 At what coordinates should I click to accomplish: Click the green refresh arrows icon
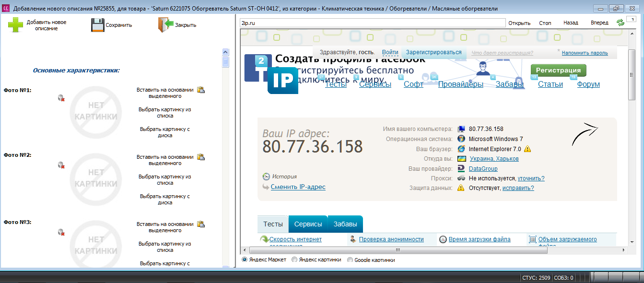point(621,23)
